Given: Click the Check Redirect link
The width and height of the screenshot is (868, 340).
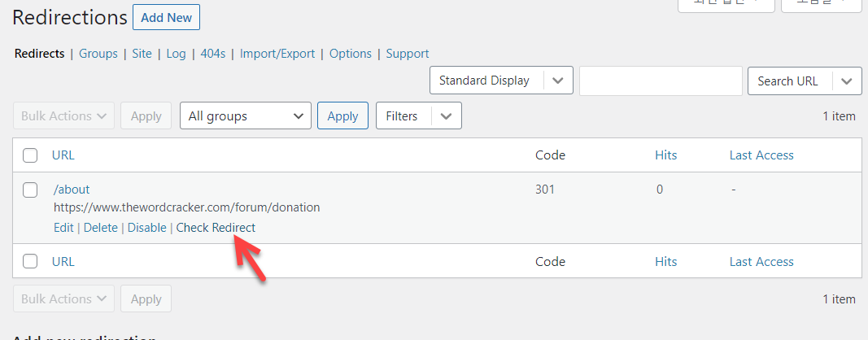Looking at the screenshot, I should pos(216,228).
